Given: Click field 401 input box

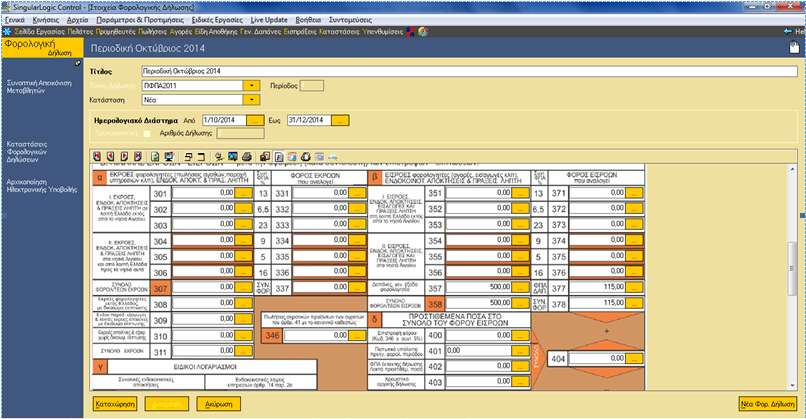Looking at the screenshot, I should coord(479,351).
